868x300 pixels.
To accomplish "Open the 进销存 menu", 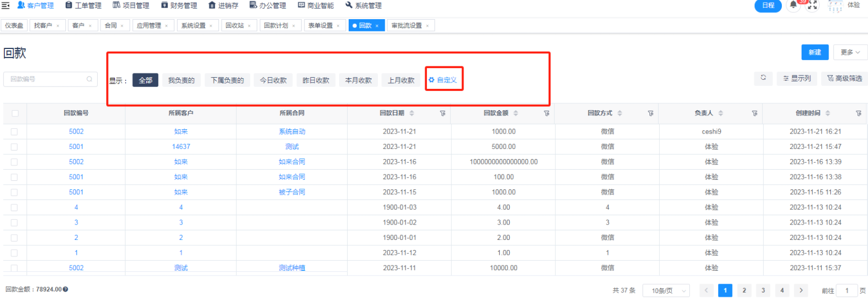I will [223, 5].
